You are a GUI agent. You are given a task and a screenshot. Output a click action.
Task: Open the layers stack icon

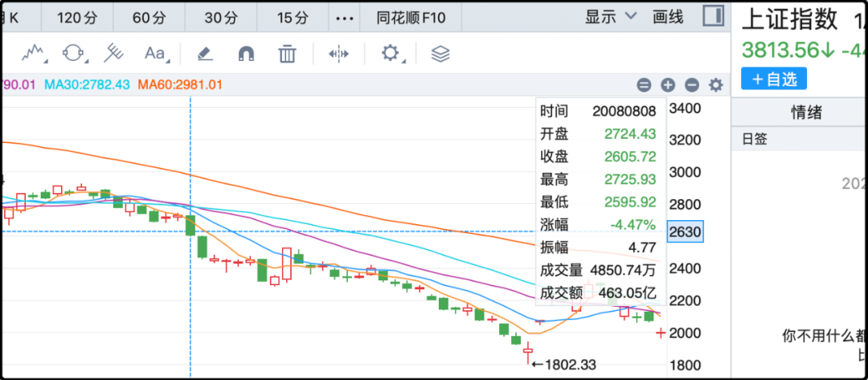(x=440, y=54)
